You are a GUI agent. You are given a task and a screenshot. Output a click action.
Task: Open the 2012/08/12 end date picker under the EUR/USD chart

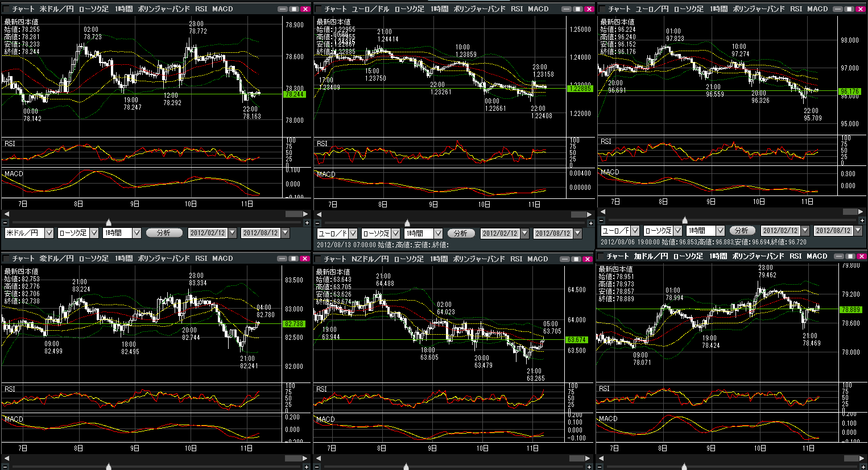point(577,234)
